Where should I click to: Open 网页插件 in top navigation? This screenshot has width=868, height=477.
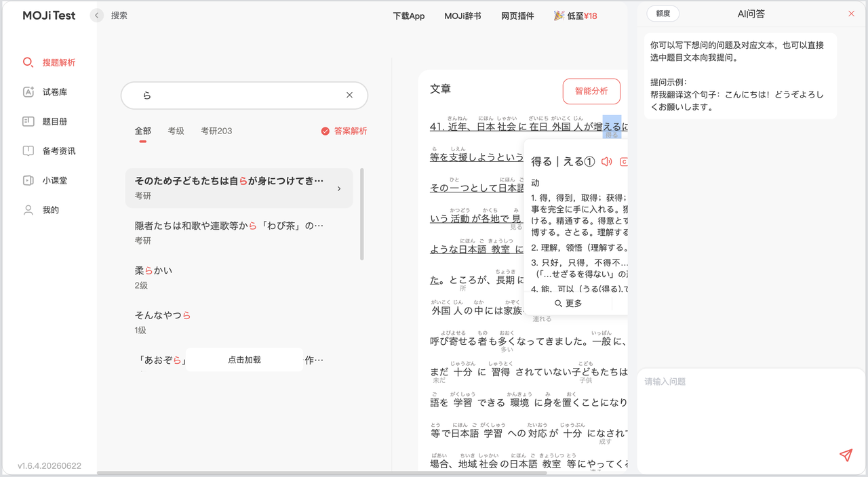coord(517,16)
